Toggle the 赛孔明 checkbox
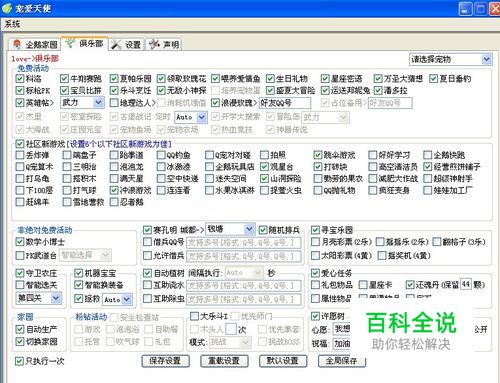Image resolution: width=500 pixels, height=383 pixels. click(147, 230)
